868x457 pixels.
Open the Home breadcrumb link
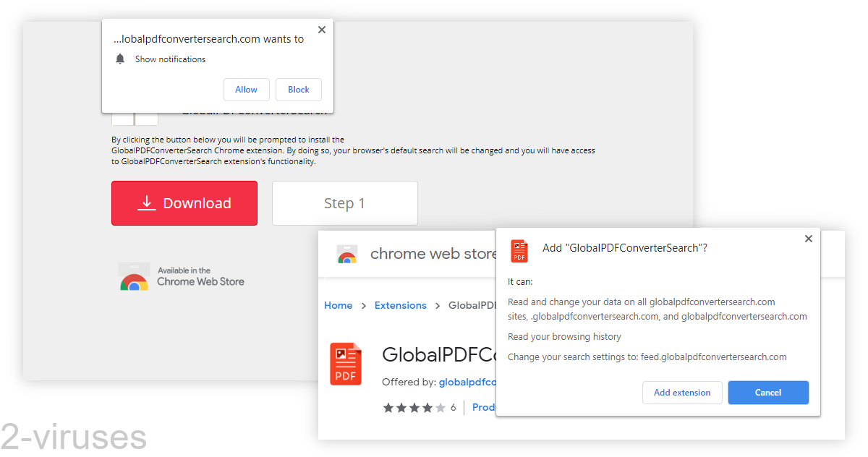tap(338, 304)
